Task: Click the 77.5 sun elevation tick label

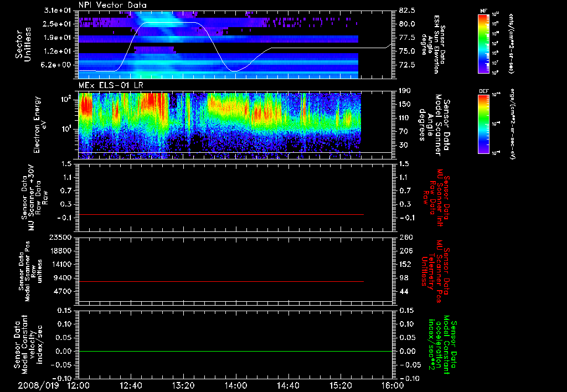Action: pyautogui.click(x=407, y=38)
